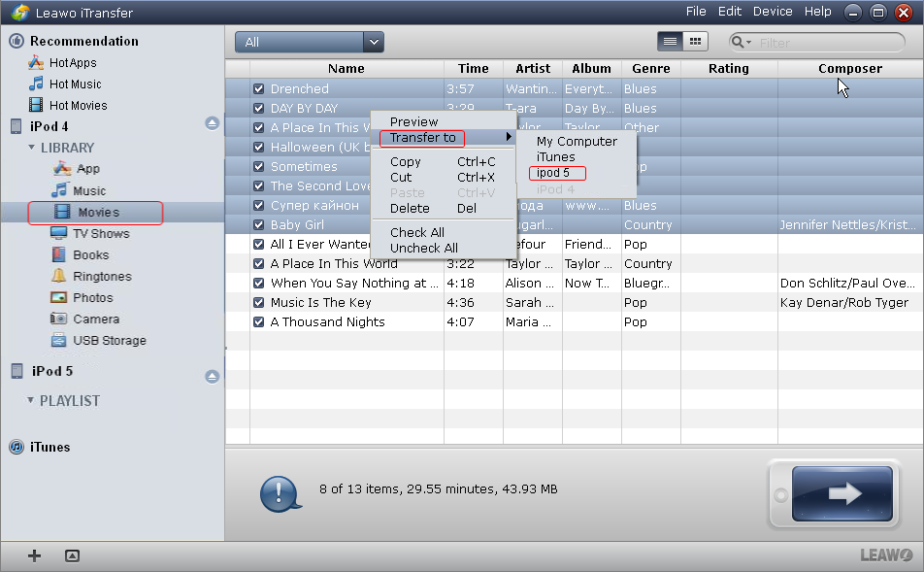Switch to grid thumbnail view
Image resolution: width=924 pixels, height=572 pixels.
[695, 42]
